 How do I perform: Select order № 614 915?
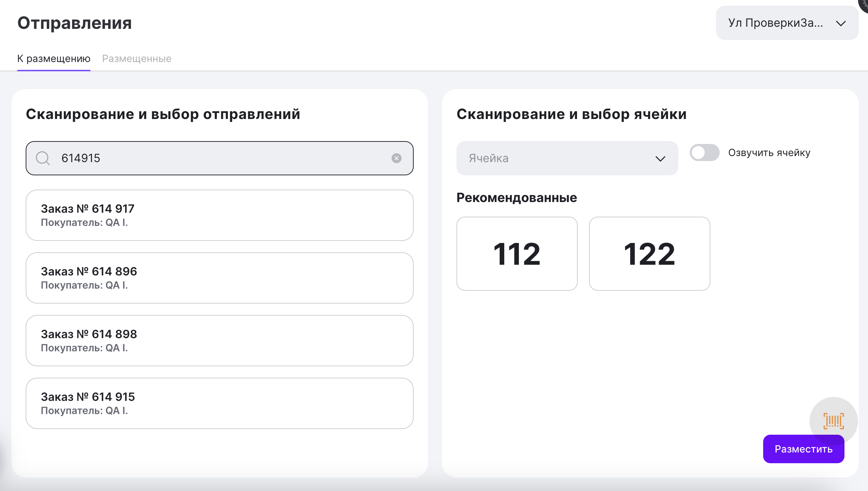[x=219, y=403]
